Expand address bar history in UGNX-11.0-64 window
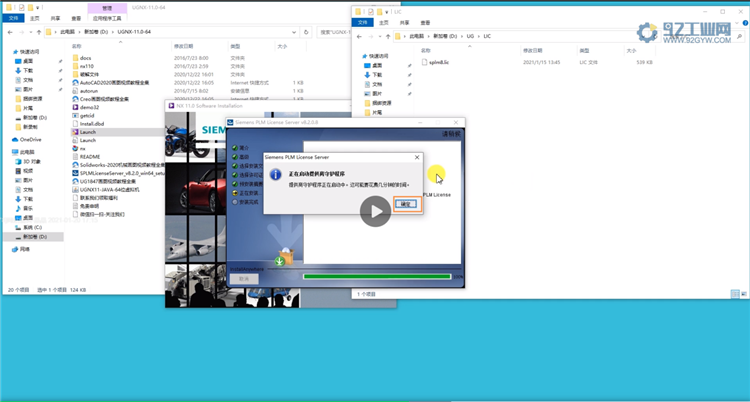Screen dimensions: 750x402 pos(294,32)
